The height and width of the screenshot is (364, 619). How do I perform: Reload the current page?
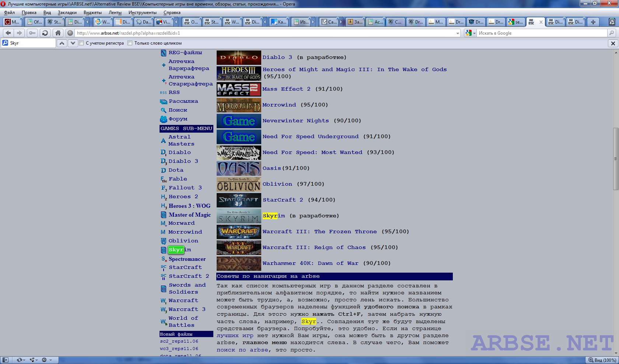tap(45, 33)
